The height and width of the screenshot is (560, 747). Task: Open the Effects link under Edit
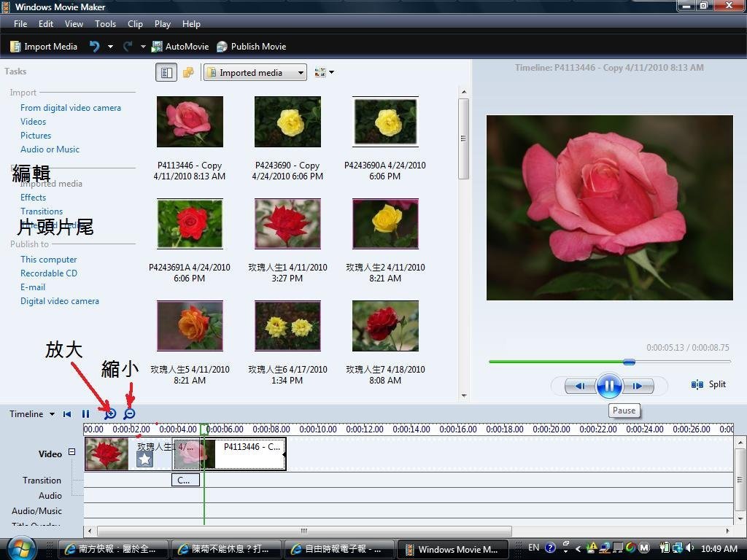[33, 197]
